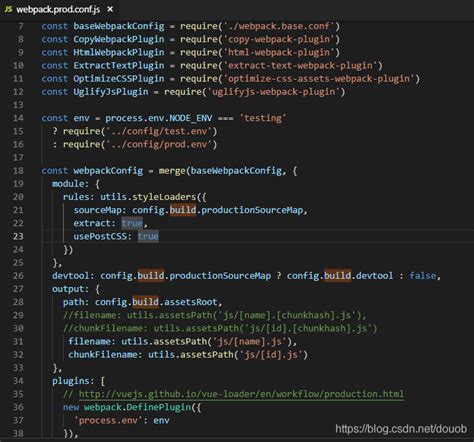This screenshot has width=474, height=442.
Task: Click the 'baseWebpackConfig' identifier on line 7
Action: pyautogui.click(x=119, y=26)
